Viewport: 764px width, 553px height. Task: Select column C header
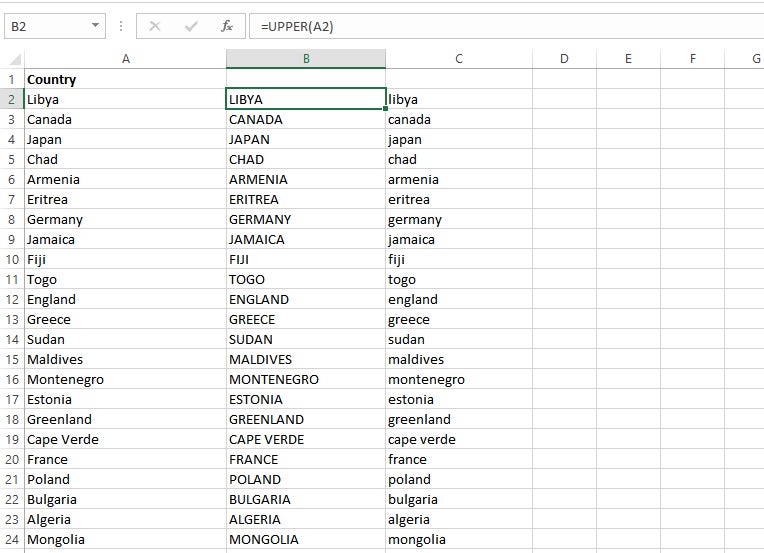point(459,59)
